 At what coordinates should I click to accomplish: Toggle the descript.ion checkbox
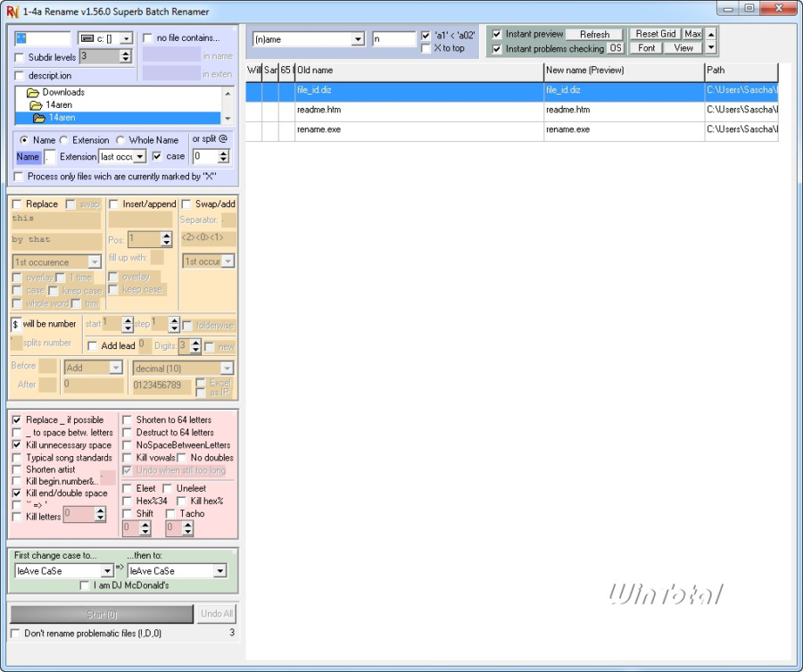(x=19, y=76)
